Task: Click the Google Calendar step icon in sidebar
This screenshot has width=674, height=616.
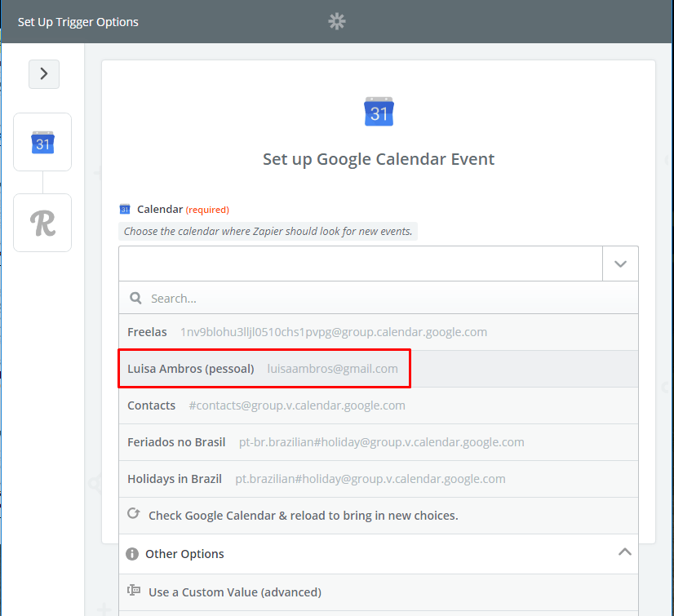Action: (x=42, y=143)
